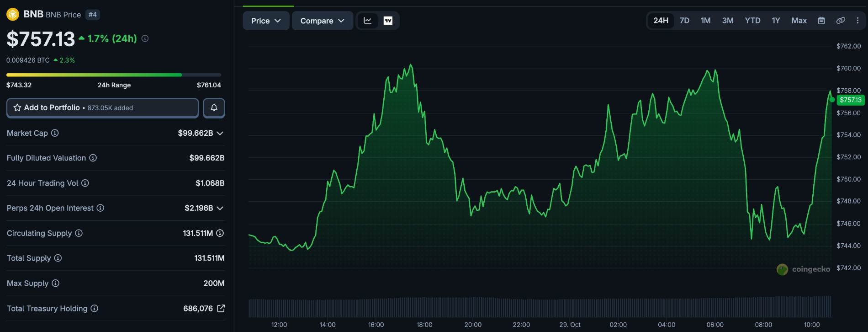Expand the Market Cap $99.662B chevron
Screen dimensions: 868x332
coord(220,133)
